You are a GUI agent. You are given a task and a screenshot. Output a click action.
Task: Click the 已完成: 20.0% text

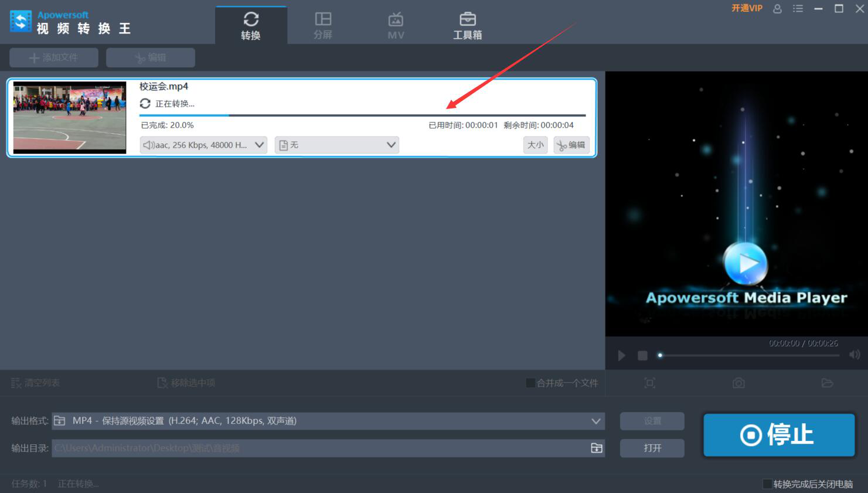[167, 125]
